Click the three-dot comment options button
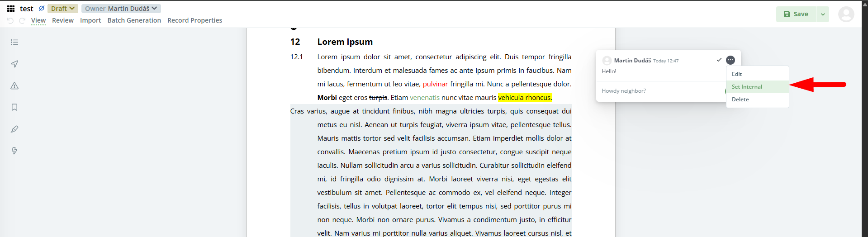The height and width of the screenshot is (237, 868). click(730, 60)
